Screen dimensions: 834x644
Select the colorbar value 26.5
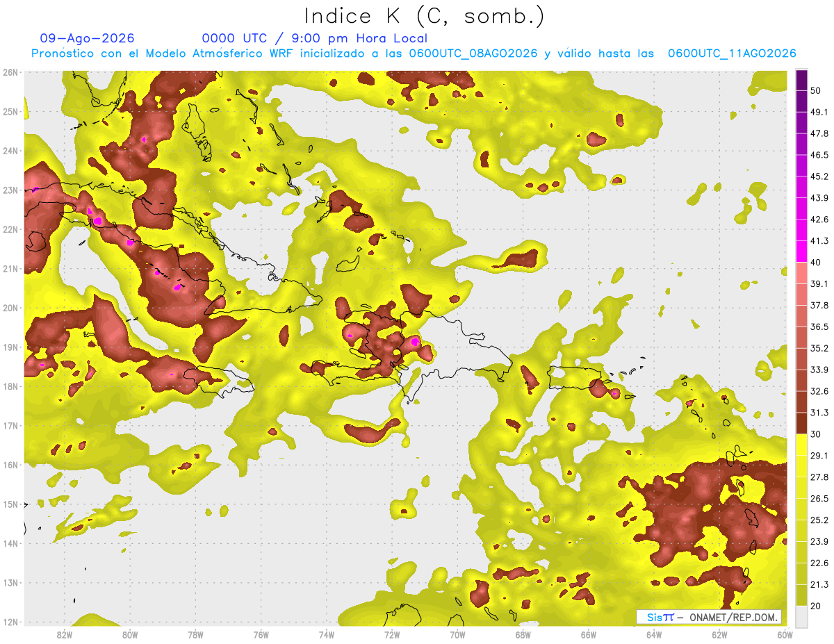point(819,498)
